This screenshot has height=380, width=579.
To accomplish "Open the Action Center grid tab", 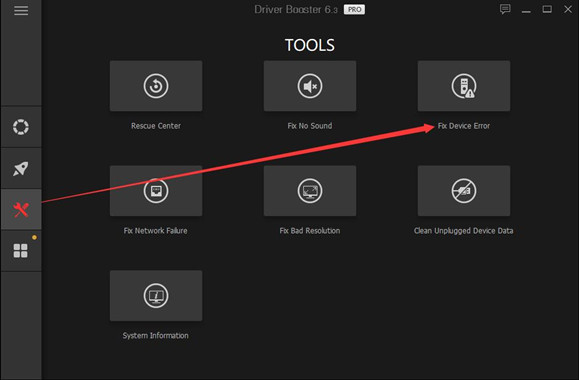I will tap(21, 251).
